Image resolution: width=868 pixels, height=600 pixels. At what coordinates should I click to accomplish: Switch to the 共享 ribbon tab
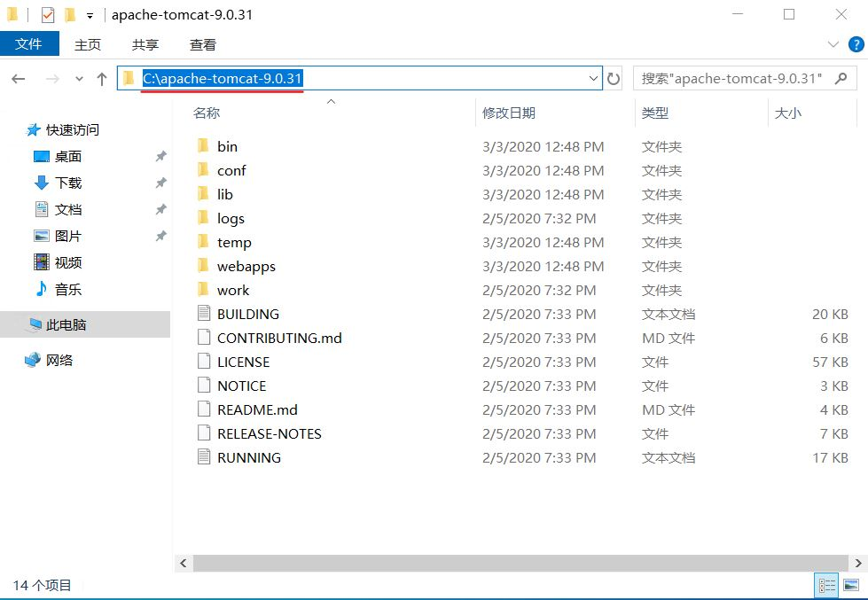click(145, 44)
